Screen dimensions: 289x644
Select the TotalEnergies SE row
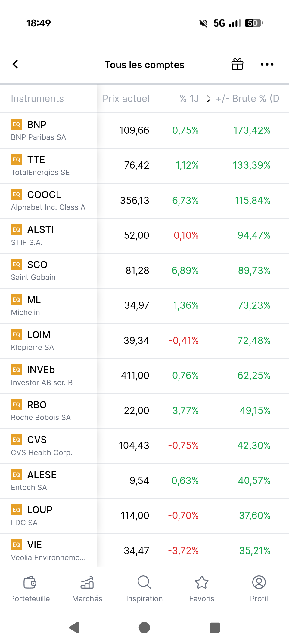click(144, 166)
